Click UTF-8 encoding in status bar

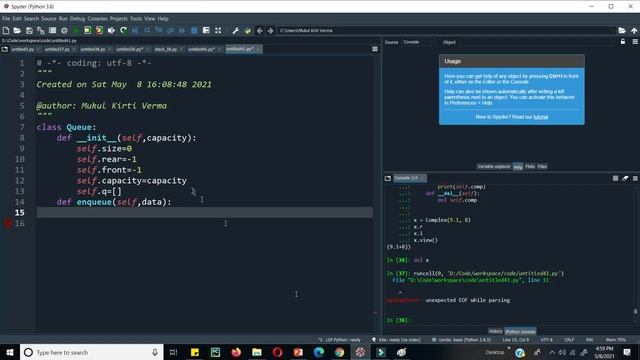coord(547,340)
